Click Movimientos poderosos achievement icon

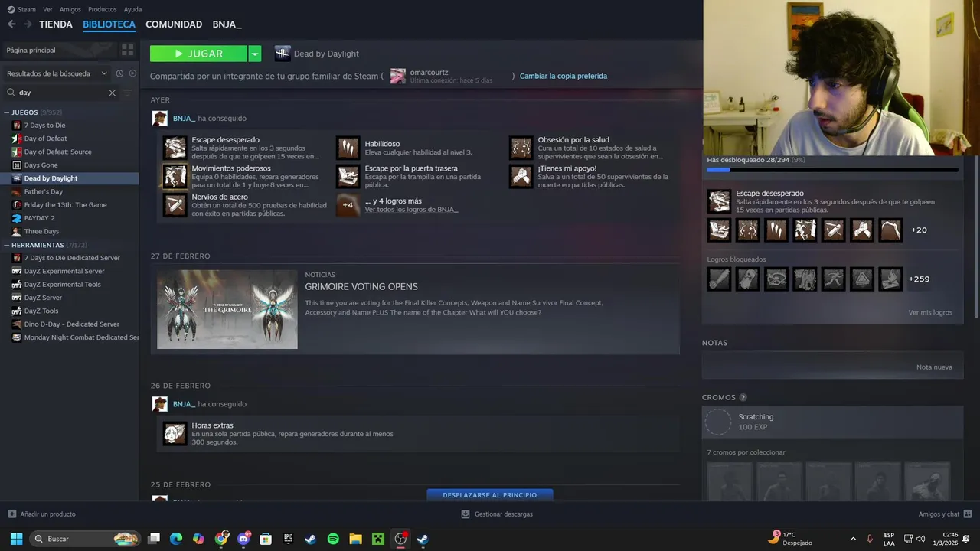click(x=175, y=176)
